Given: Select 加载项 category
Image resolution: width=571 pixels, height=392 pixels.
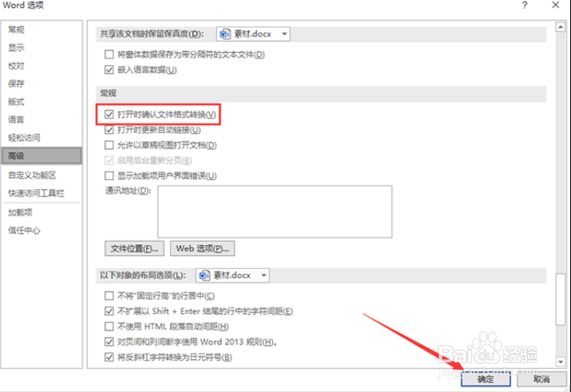Looking at the screenshot, I should [x=21, y=212].
